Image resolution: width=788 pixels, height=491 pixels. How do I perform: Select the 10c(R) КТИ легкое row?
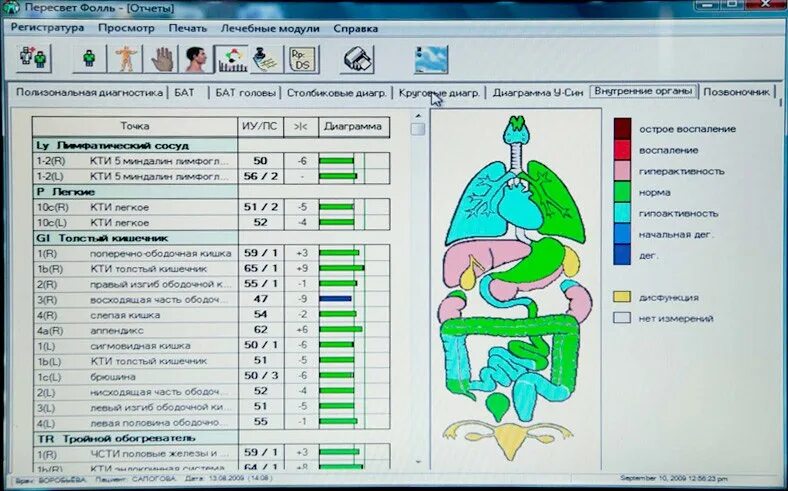pyautogui.click(x=211, y=207)
